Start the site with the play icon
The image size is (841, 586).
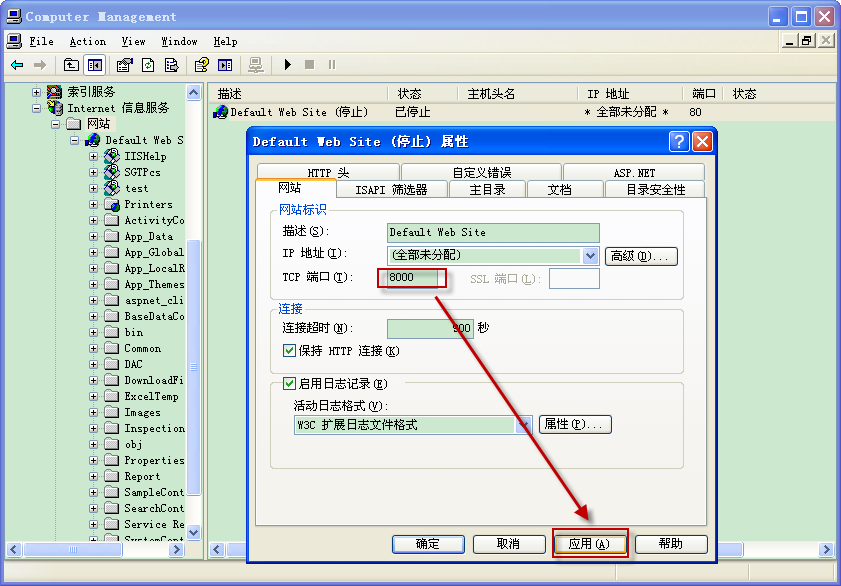coord(287,65)
